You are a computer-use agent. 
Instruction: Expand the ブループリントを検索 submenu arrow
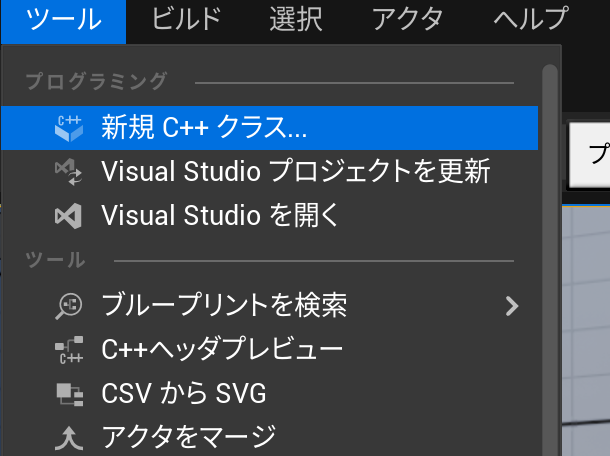[512, 306]
